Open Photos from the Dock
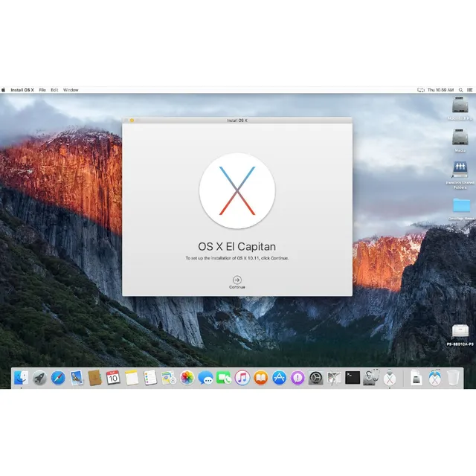 [x=187, y=378]
